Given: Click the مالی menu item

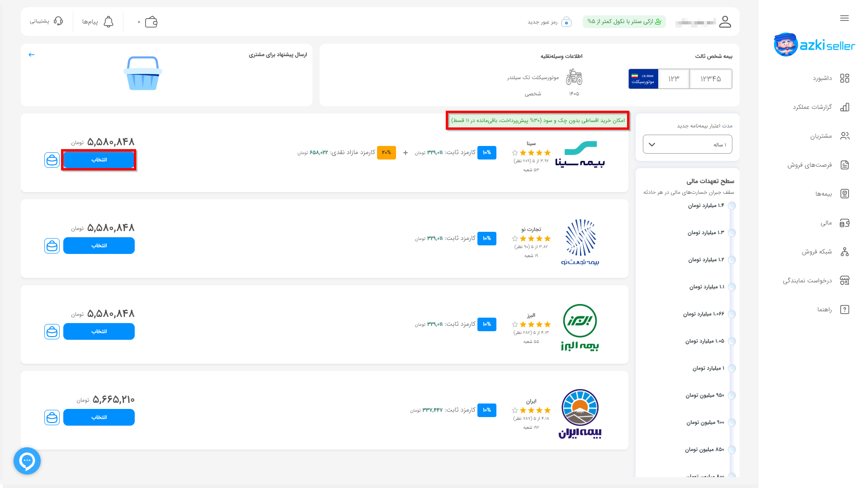Looking at the screenshot, I should pyautogui.click(x=826, y=223).
